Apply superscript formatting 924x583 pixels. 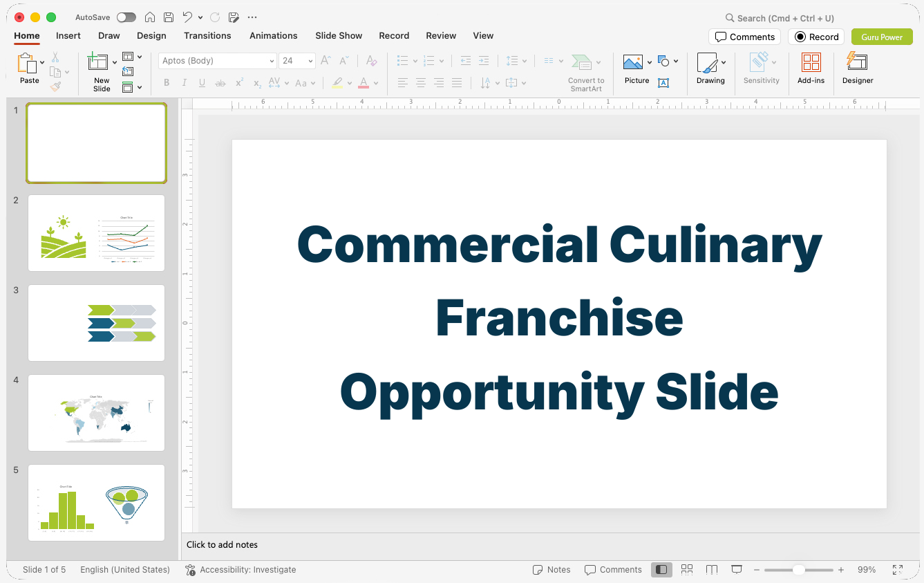tap(239, 83)
